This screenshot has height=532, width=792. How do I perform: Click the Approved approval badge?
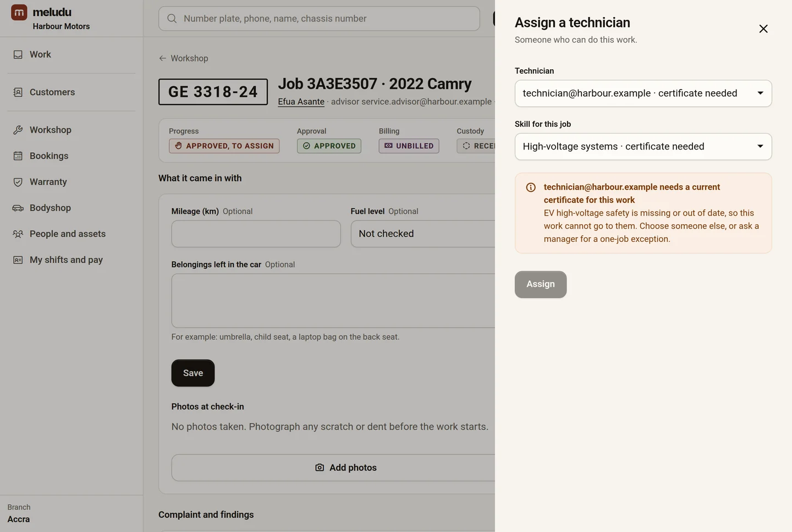click(x=329, y=146)
